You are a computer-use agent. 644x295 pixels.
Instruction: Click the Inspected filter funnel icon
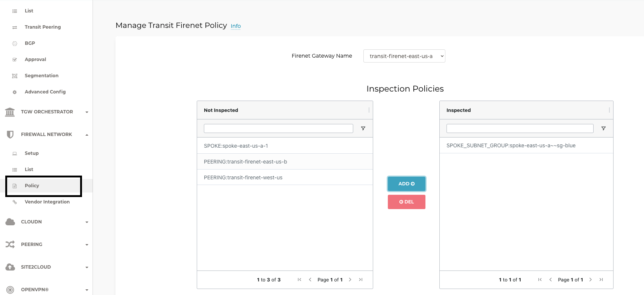[x=603, y=128]
